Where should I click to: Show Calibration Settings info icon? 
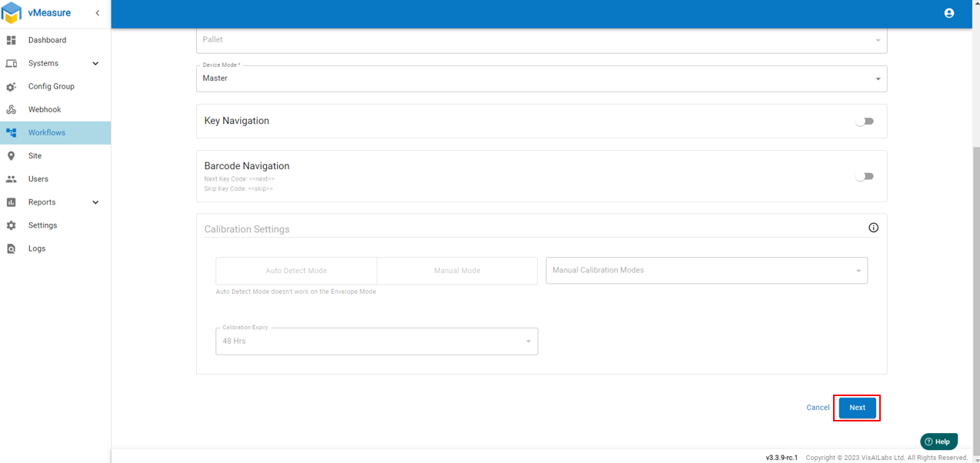pyautogui.click(x=873, y=228)
